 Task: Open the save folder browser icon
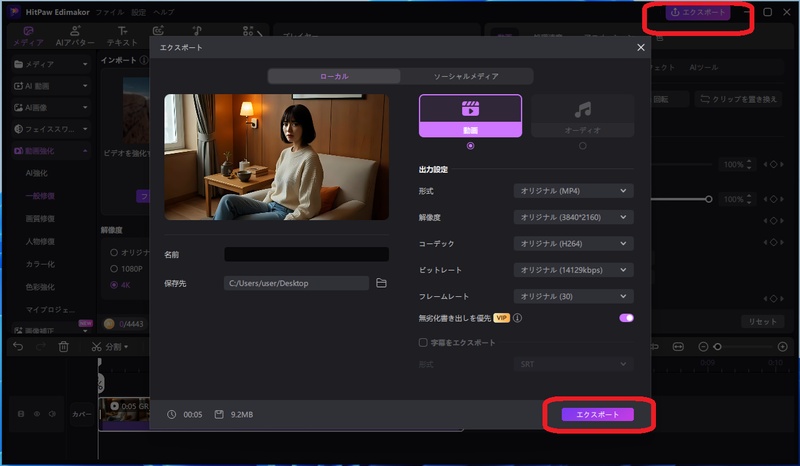tap(381, 283)
